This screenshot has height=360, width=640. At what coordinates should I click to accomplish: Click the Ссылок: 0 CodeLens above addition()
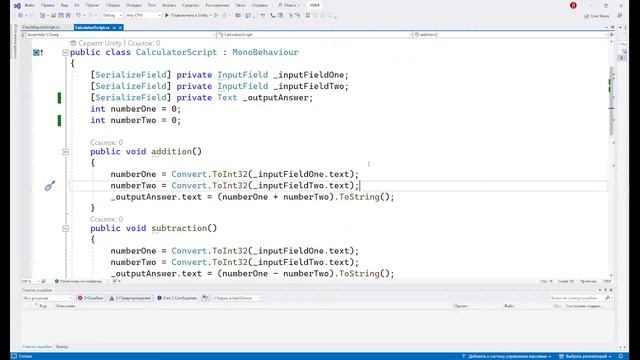[x=107, y=142]
